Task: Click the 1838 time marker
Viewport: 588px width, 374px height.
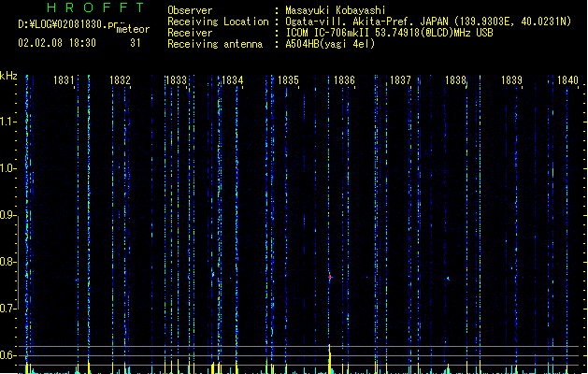Action: (x=455, y=79)
